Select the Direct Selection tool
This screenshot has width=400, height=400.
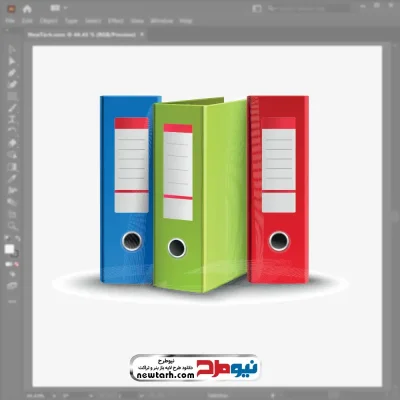12,61
